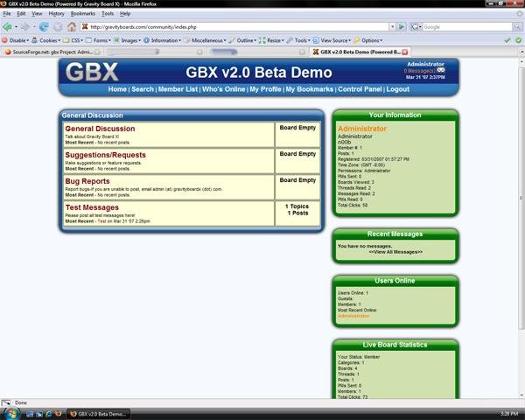Image resolution: width=525 pixels, height=420 pixels.
Task: Reload the page with the refresh icon
Action: (x=44, y=27)
